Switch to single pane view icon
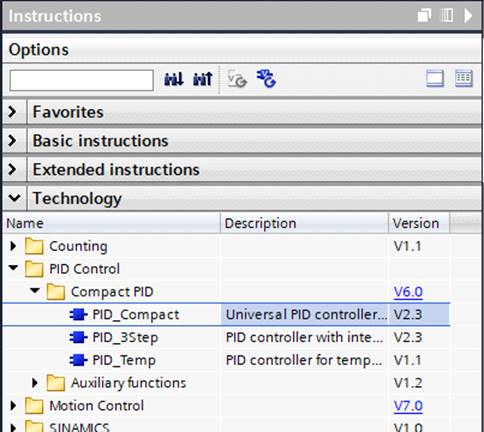The height and width of the screenshot is (432, 484). 435,79
